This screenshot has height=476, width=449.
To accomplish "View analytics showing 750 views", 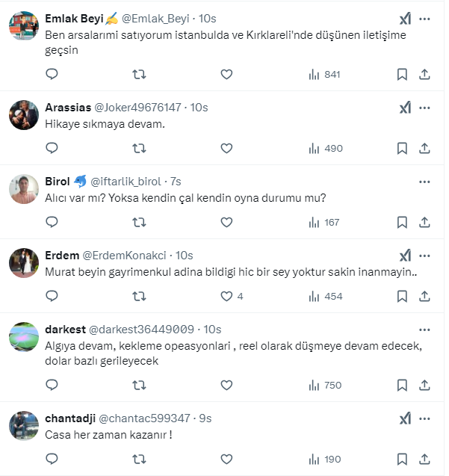I will point(324,385).
